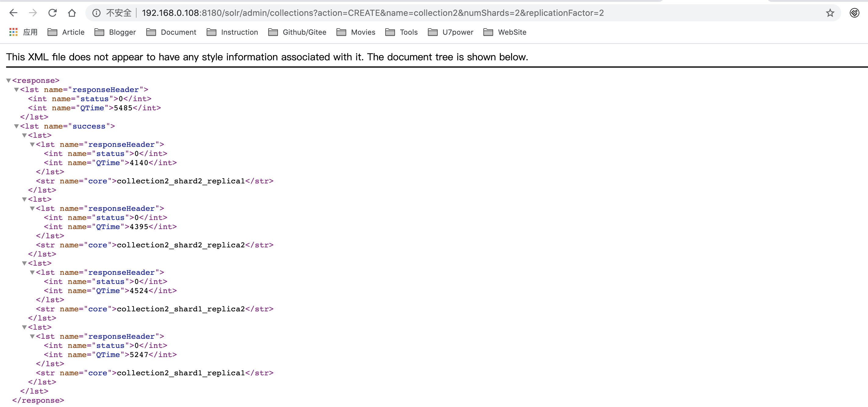
Task: Open the extension icon beside address bar
Action: [854, 13]
